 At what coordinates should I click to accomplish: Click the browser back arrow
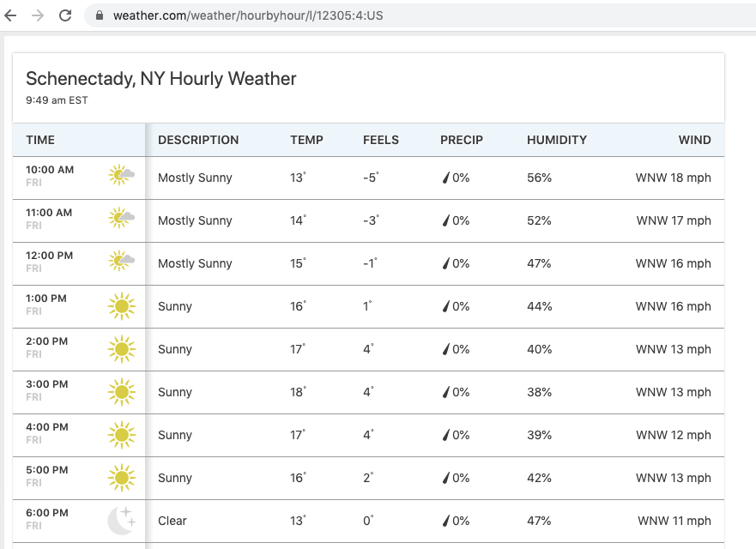point(10,15)
